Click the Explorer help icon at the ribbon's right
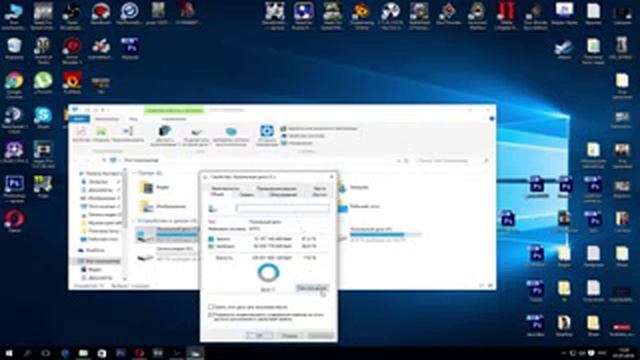The height and width of the screenshot is (360, 640). pyautogui.click(x=492, y=119)
